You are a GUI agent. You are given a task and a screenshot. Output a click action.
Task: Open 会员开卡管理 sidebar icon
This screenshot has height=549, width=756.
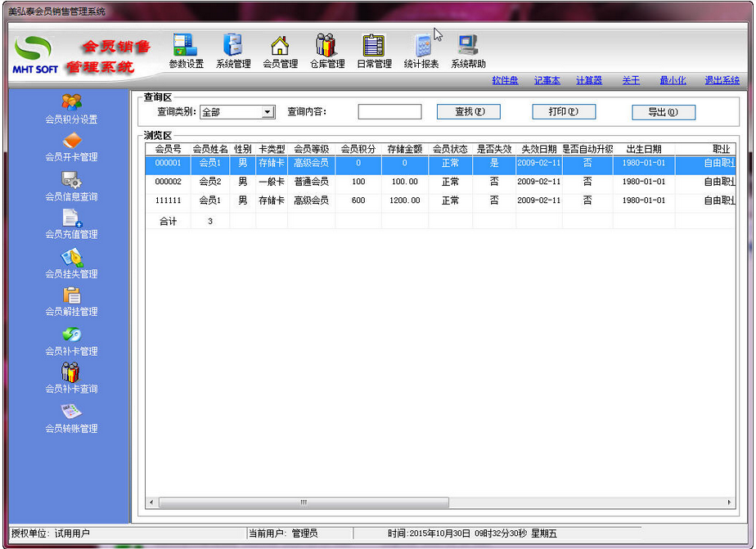[71, 147]
